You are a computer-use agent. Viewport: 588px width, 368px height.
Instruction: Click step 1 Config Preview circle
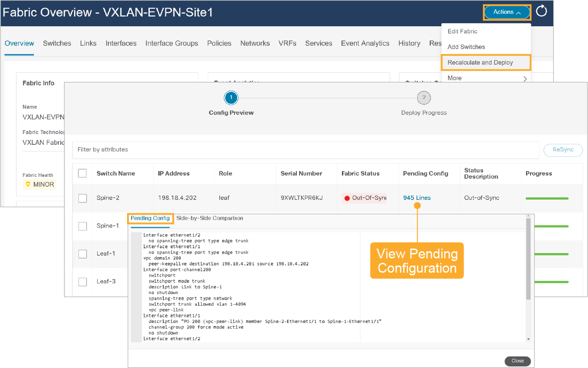pyautogui.click(x=231, y=98)
